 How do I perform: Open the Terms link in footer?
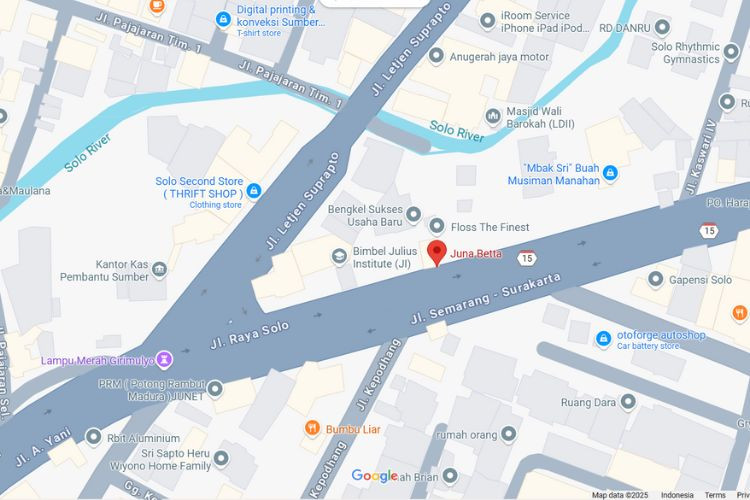[x=715, y=495]
